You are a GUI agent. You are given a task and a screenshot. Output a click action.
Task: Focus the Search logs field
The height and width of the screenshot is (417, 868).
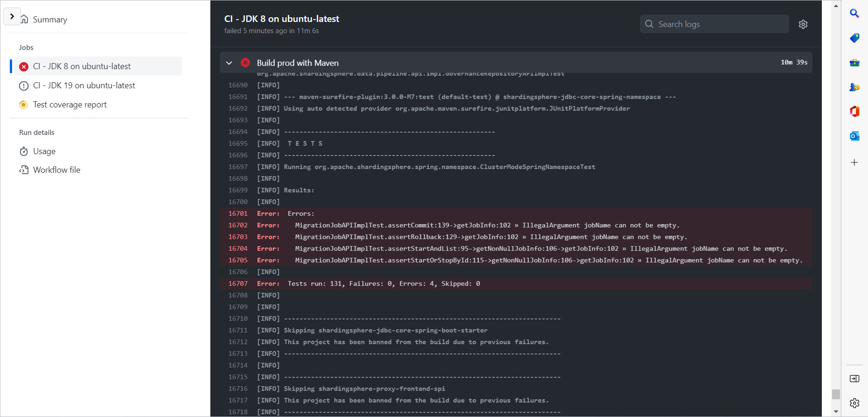[715, 24]
